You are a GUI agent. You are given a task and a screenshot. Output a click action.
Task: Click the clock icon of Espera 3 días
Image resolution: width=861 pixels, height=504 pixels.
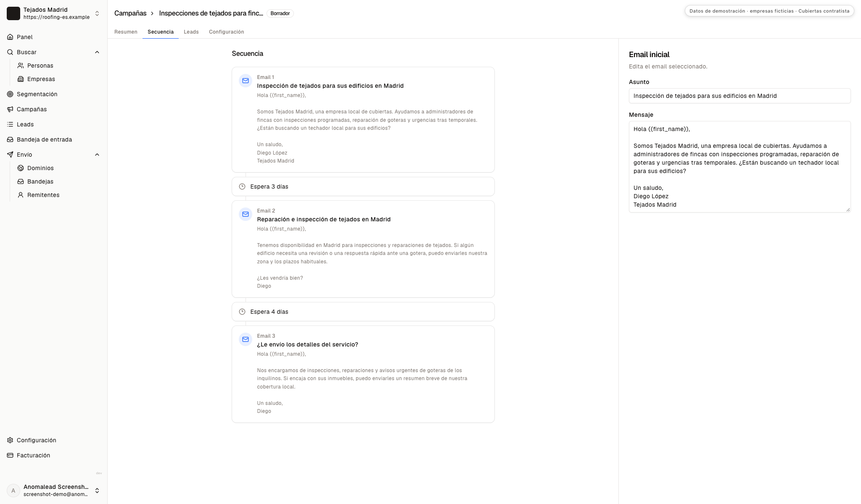[242, 186]
